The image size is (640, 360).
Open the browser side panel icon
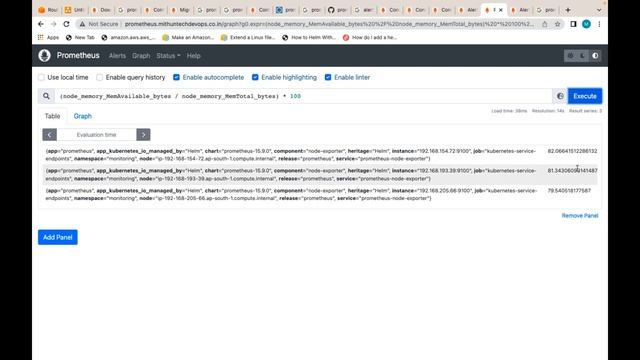click(573, 24)
